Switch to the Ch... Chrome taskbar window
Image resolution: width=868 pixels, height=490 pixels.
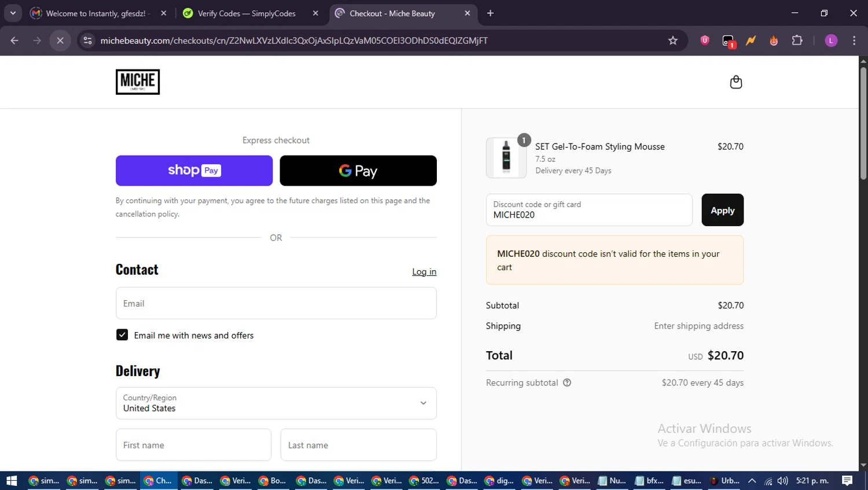pyautogui.click(x=159, y=481)
